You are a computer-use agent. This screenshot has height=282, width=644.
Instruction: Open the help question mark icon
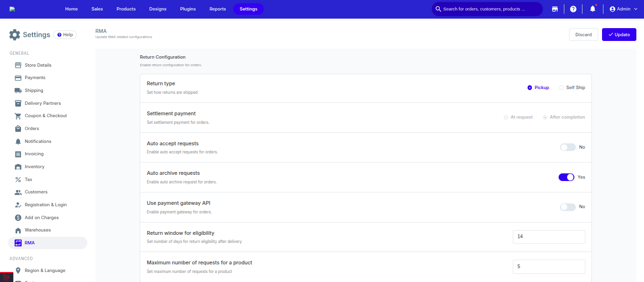pos(573,9)
